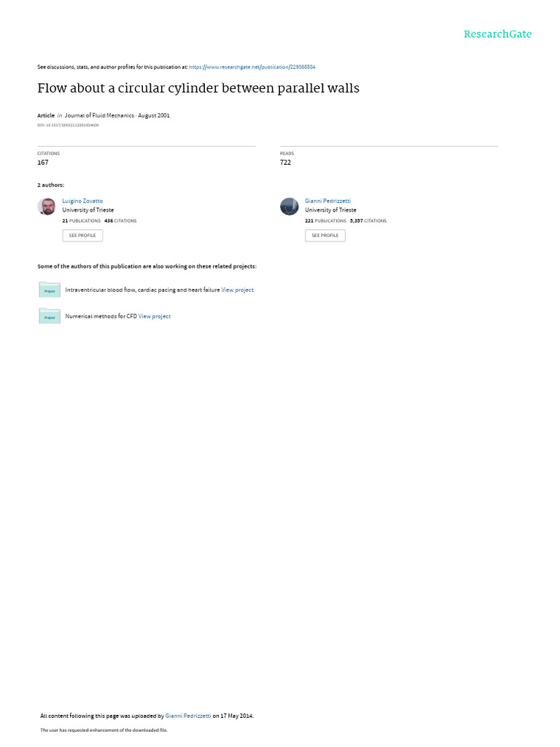
Task: Click Gianni Pedrizzetti's 221 publications stat
Action: tap(326, 221)
